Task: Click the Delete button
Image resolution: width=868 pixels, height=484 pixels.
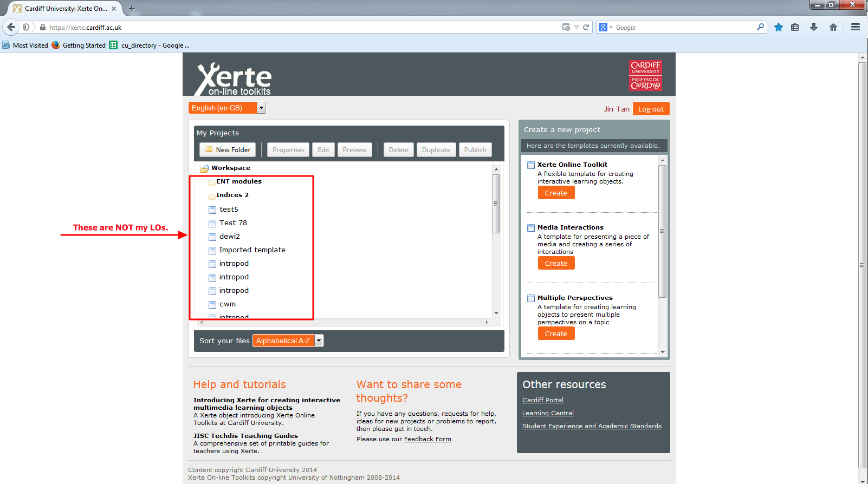Action: point(399,150)
